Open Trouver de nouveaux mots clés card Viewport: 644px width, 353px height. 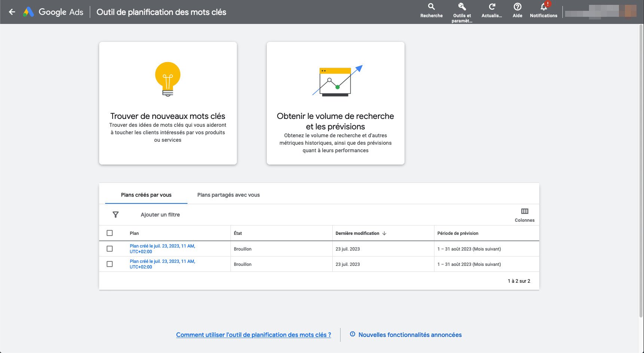(168, 103)
